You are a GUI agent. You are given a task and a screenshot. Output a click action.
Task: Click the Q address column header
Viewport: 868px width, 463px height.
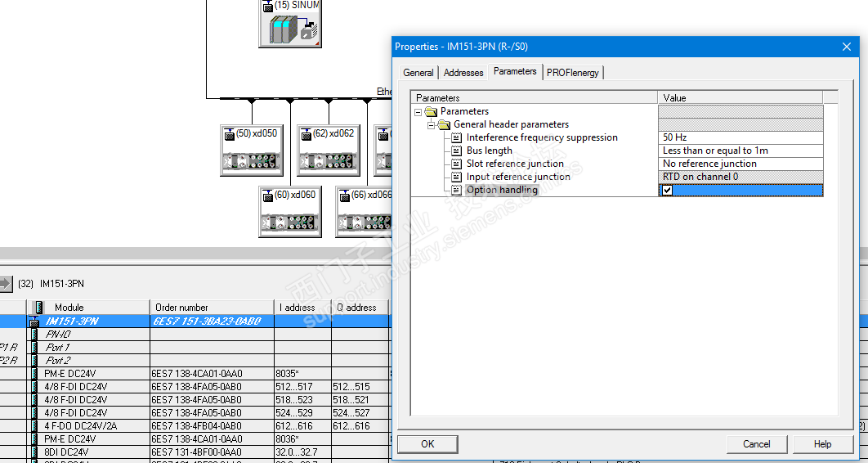pos(360,308)
